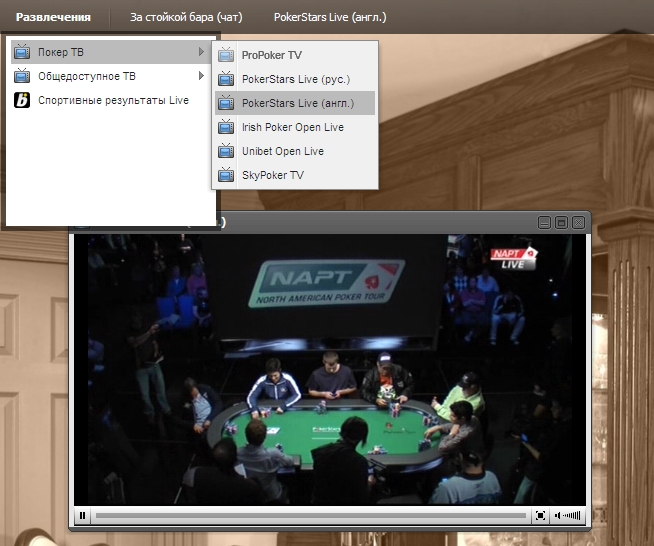Click TV icon next to PokerStars Live (англ.)
Viewport: 654px width, 546px height.
(x=226, y=103)
